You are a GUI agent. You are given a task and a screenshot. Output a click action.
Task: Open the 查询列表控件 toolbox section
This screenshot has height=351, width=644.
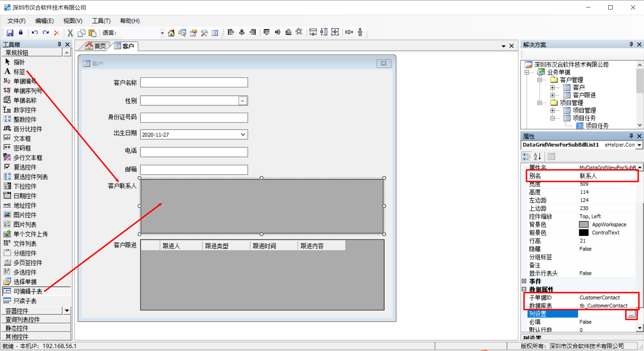tap(36, 320)
